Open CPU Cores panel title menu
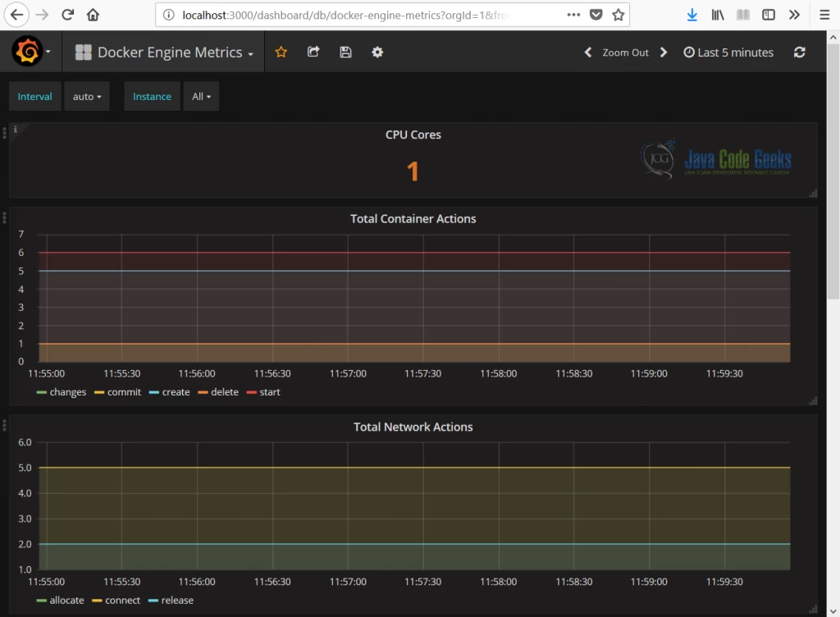 [413, 135]
